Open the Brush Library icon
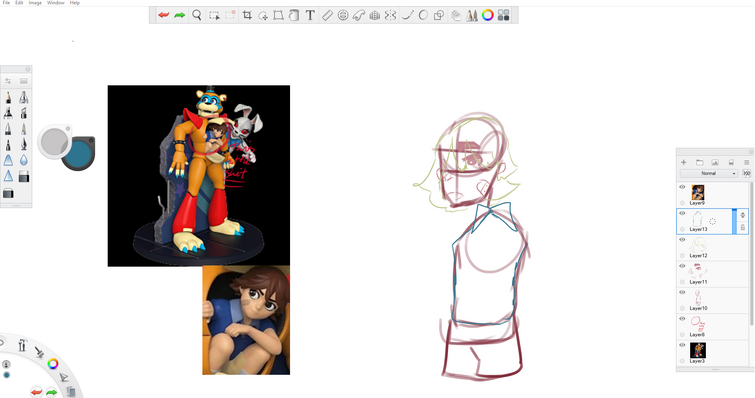Screen dimensions: 755x398 (x=24, y=81)
